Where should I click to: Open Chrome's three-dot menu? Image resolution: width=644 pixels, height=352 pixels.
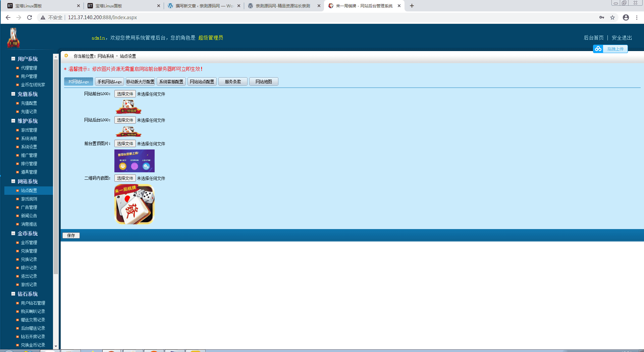pyautogui.click(x=637, y=17)
